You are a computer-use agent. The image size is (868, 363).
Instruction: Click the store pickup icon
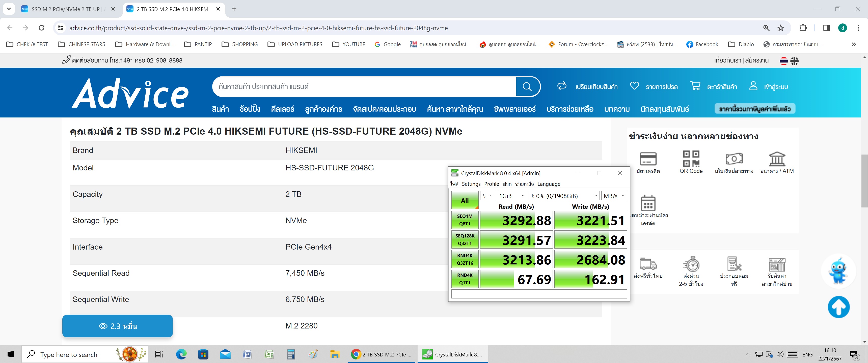(x=777, y=264)
